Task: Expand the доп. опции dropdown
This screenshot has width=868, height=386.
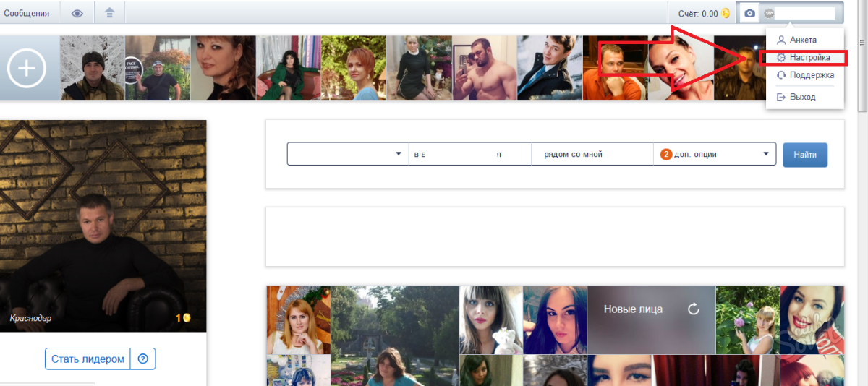Action: point(765,154)
